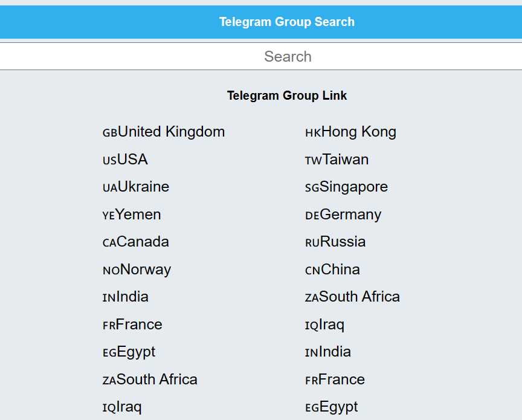This screenshot has width=522, height=420.
Task: Open India link under Norway
Action: [x=126, y=297]
